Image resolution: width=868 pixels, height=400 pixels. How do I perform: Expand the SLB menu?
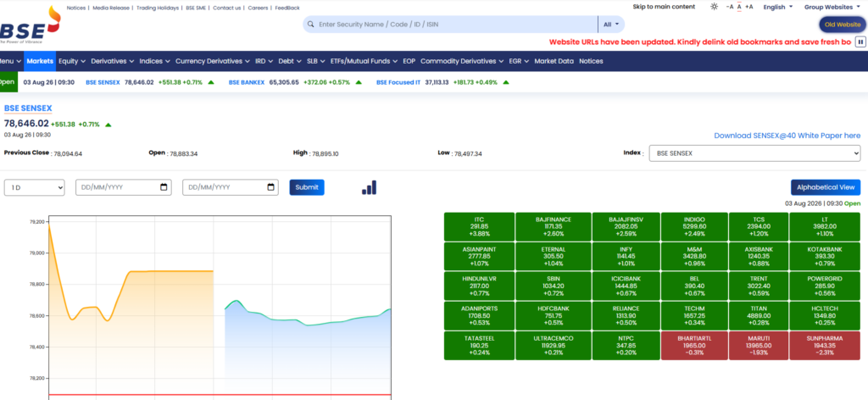pos(316,61)
